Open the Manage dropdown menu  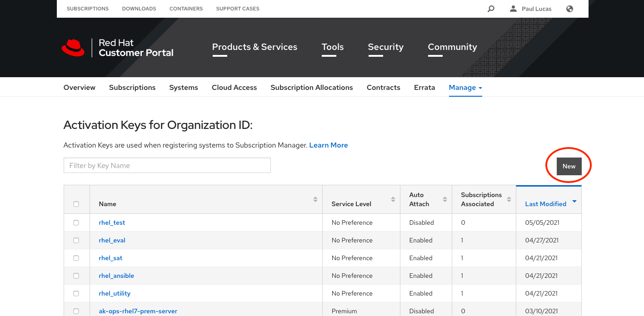pos(465,87)
